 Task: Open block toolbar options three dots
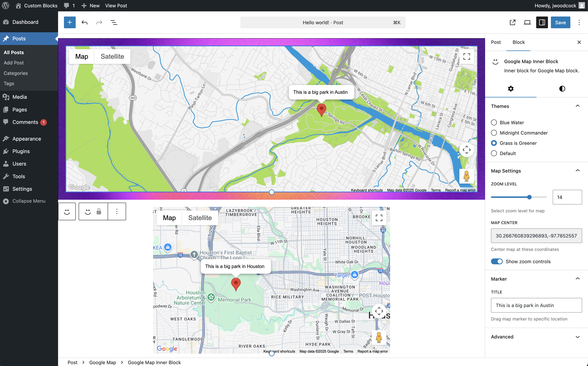[117, 212]
